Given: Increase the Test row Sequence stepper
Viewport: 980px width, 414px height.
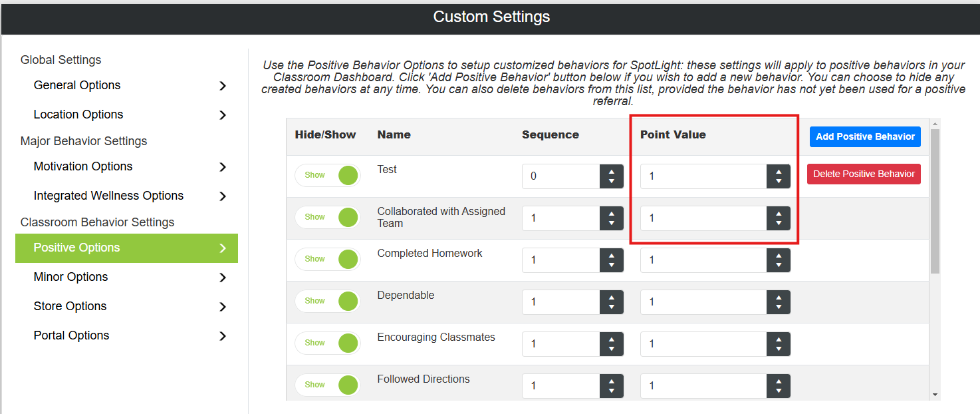Looking at the screenshot, I should [612, 171].
